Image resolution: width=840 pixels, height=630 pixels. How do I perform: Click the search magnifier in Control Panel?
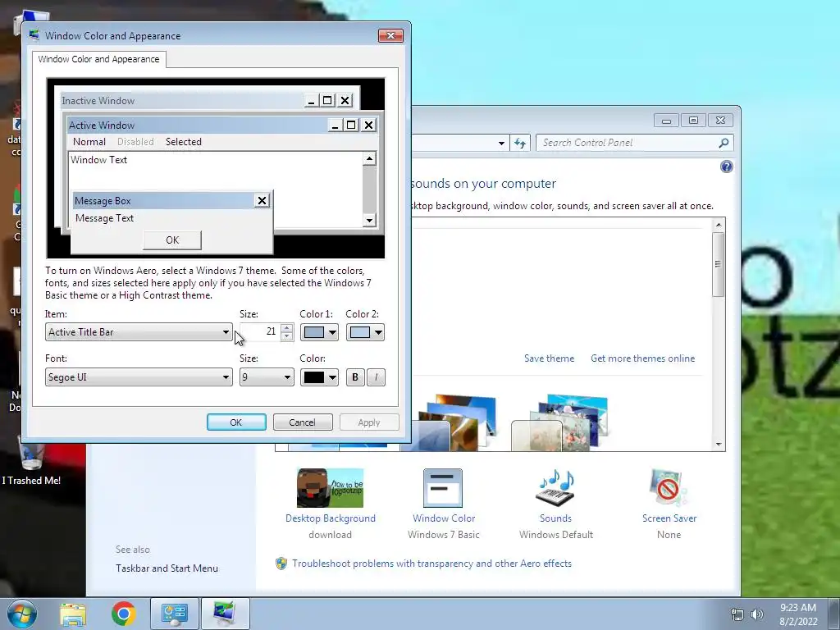point(724,143)
